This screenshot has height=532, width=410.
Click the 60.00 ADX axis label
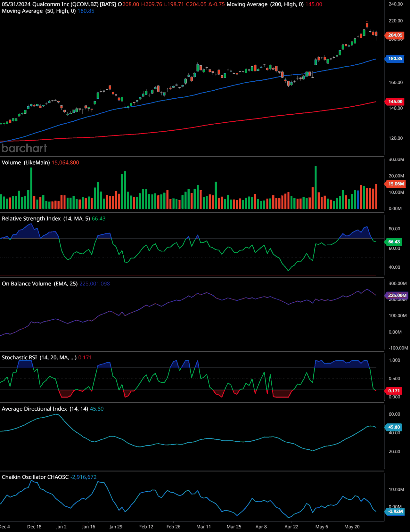pyautogui.click(x=394, y=414)
